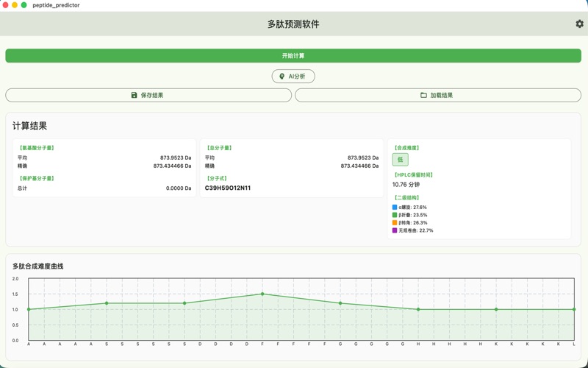This screenshot has width=588, height=368.
Task: Click the 无规卷曲: 22.7% legend text
Action: click(416, 230)
